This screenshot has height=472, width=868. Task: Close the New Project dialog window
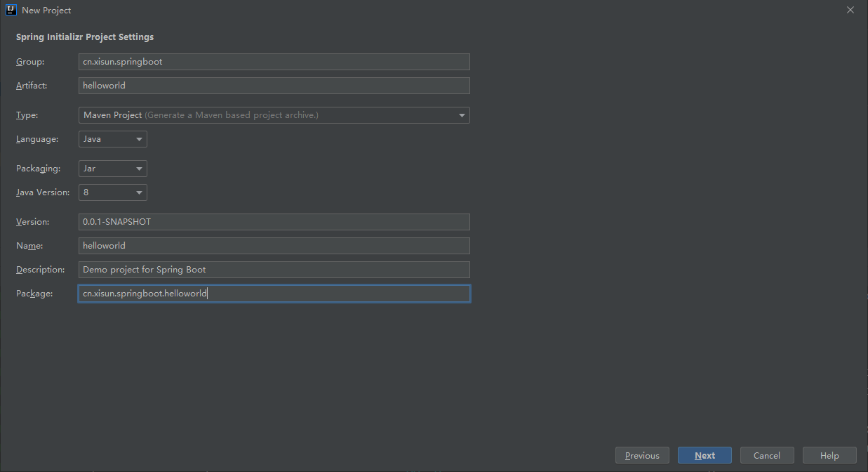(x=850, y=10)
